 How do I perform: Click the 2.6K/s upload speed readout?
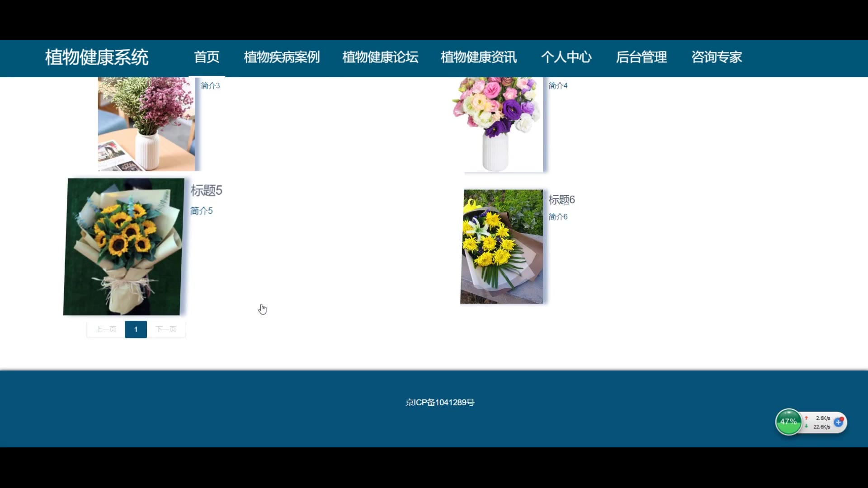pos(823,418)
